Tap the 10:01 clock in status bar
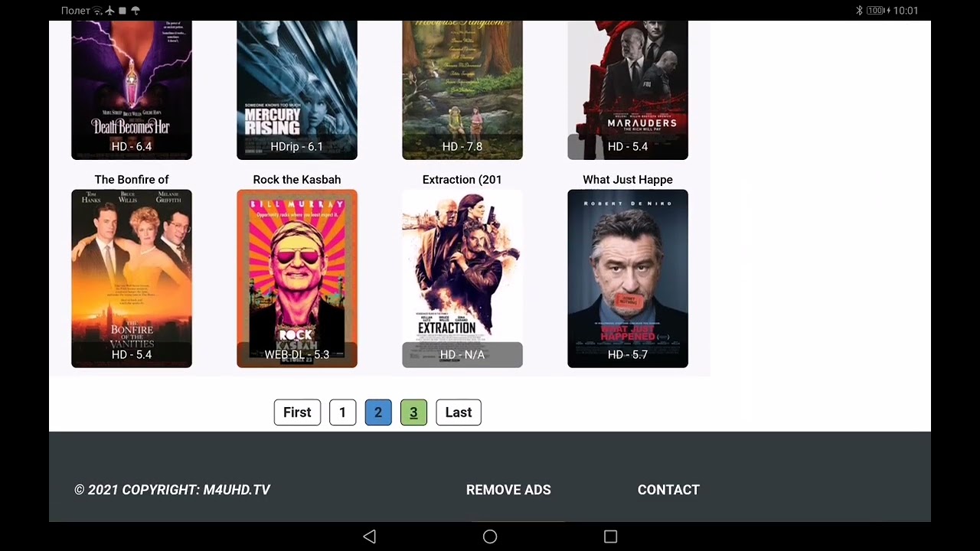Image resolution: width=980 pixels, height=551 pixels. (x=906, y=11)
